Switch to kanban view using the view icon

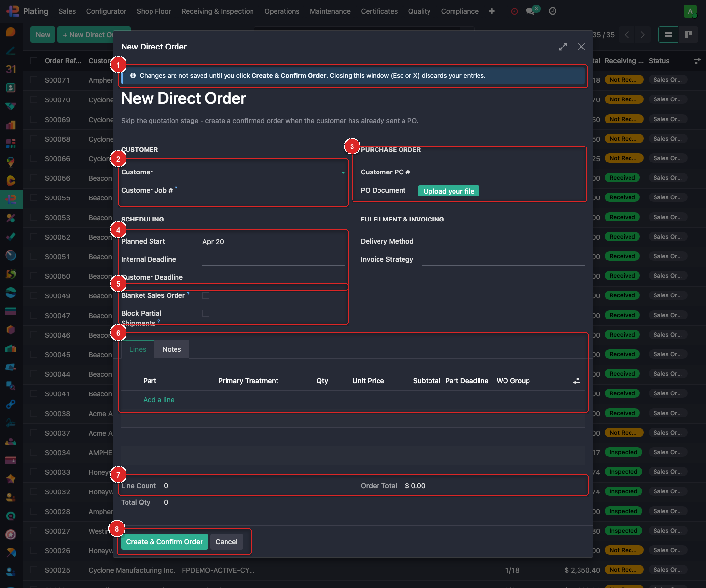(688, 34)
